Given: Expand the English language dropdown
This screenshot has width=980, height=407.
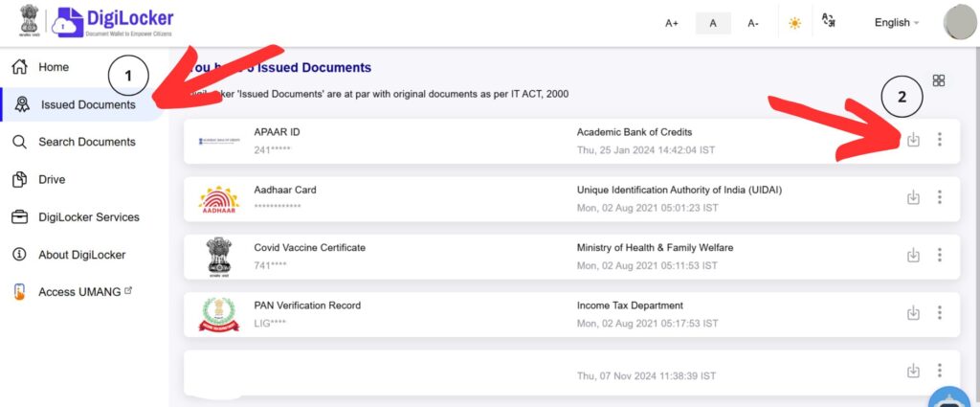Looking at the screenshot, I should 896,23.
